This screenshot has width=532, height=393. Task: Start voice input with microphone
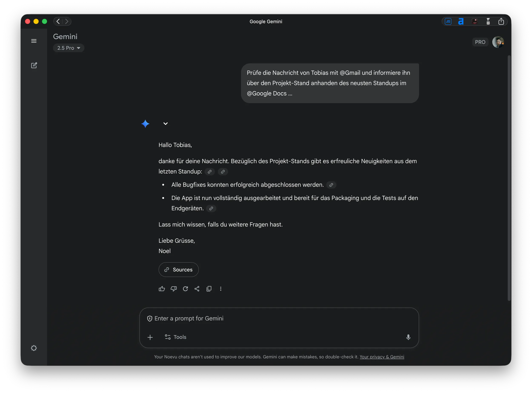click(x=408, y=337)
